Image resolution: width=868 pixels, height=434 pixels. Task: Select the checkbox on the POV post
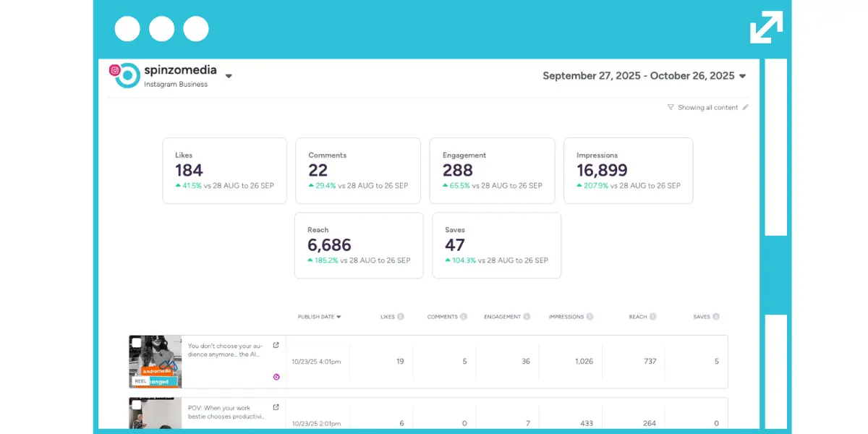coord(137,404)
